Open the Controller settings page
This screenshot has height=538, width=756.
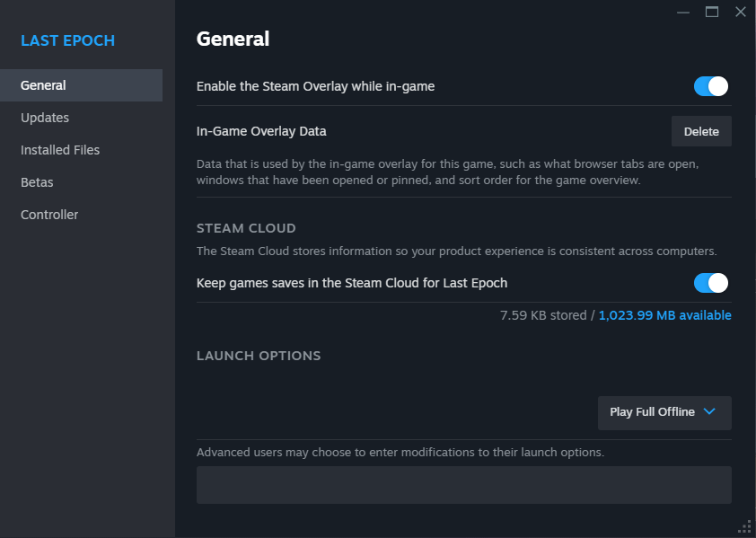tap(49, 214)
